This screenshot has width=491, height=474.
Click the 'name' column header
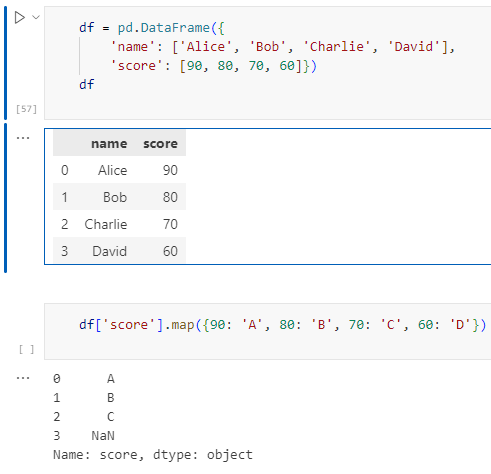[109, 144]
